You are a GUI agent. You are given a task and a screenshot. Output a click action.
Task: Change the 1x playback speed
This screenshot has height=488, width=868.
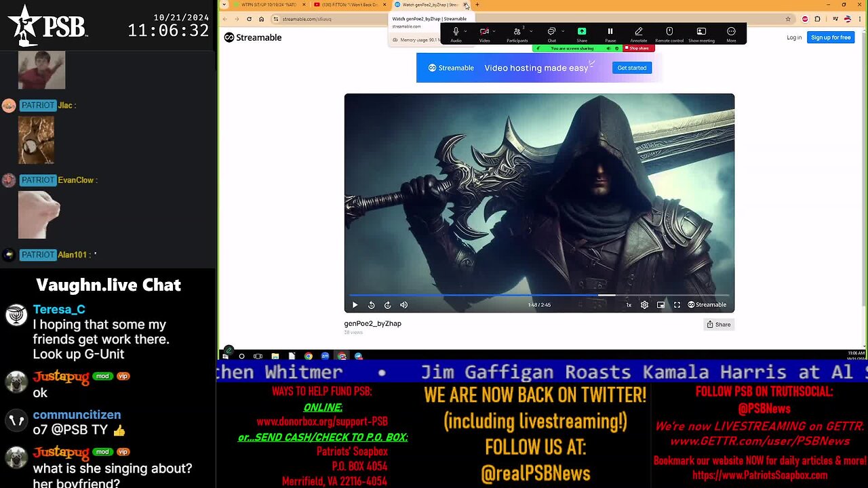click(629, 305)
